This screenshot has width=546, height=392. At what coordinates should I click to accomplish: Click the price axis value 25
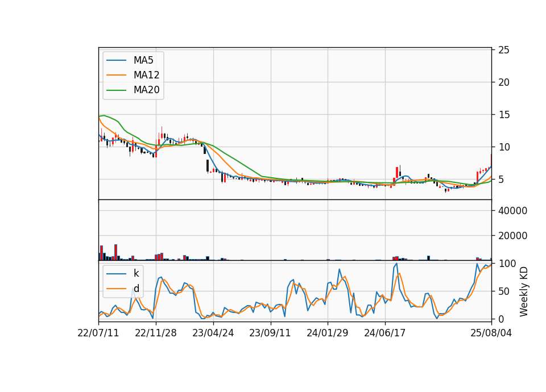click(x=503, y=50)
